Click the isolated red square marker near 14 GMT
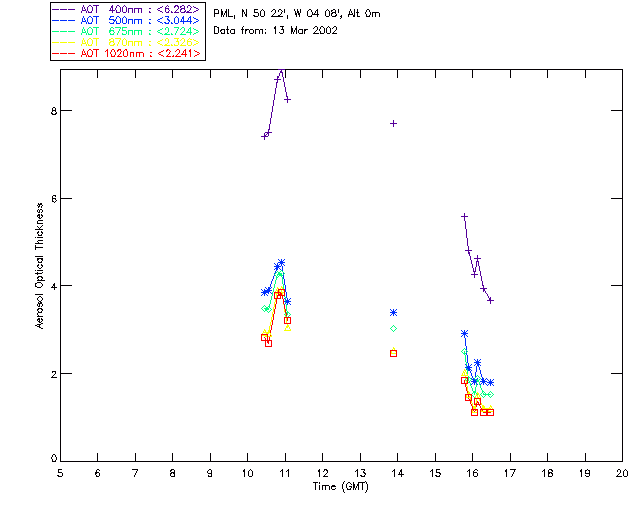Screen dimensions: 640x512 click(x=393, y=354)
